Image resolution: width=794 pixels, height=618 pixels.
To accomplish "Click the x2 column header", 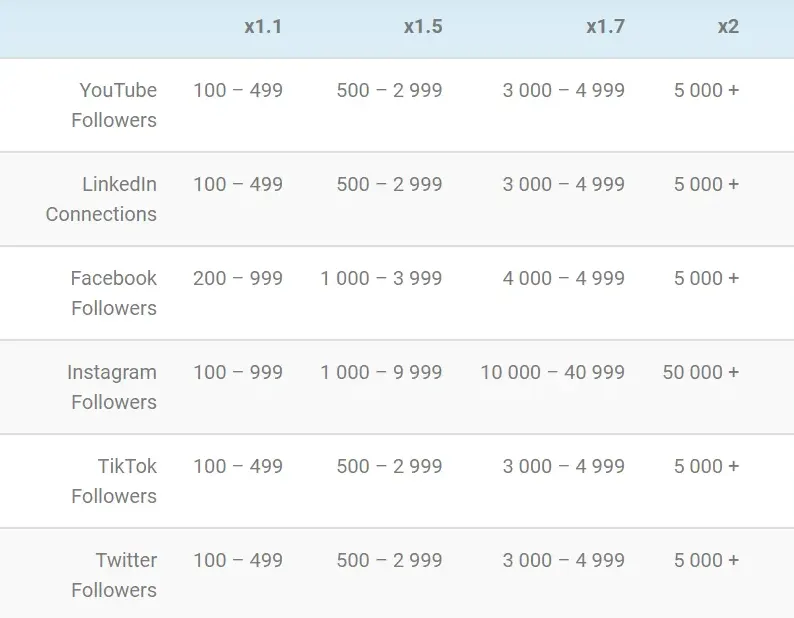I will 728,27.
